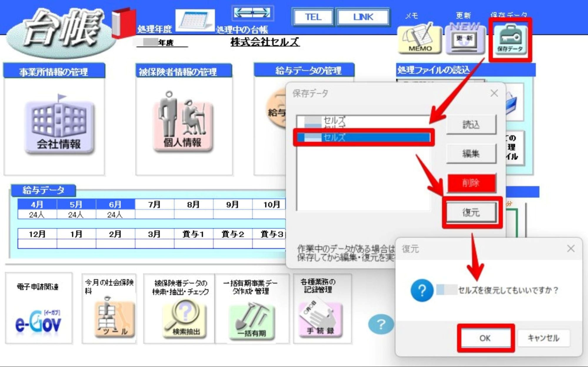
Task: Select the 5月 salary data cell
Action: [76, 204]
